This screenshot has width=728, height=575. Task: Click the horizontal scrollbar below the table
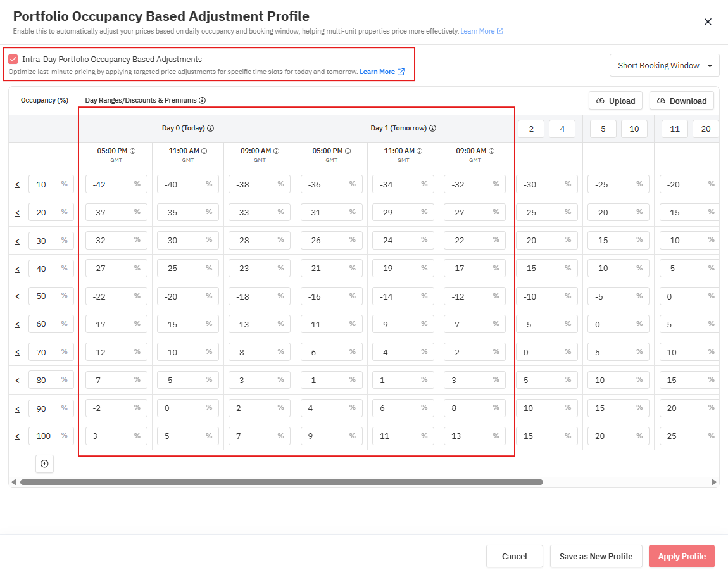pyautogui.click(x=281, y=482)
